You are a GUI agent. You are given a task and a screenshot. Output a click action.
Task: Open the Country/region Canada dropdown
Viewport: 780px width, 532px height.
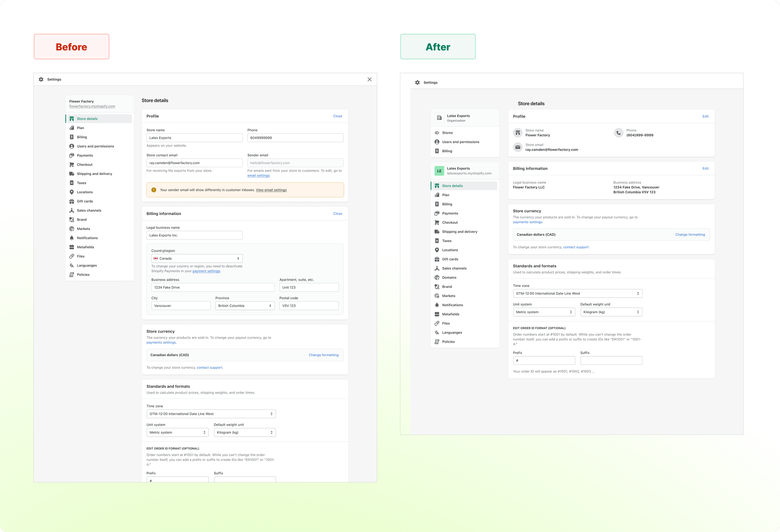tap(197, 258)
